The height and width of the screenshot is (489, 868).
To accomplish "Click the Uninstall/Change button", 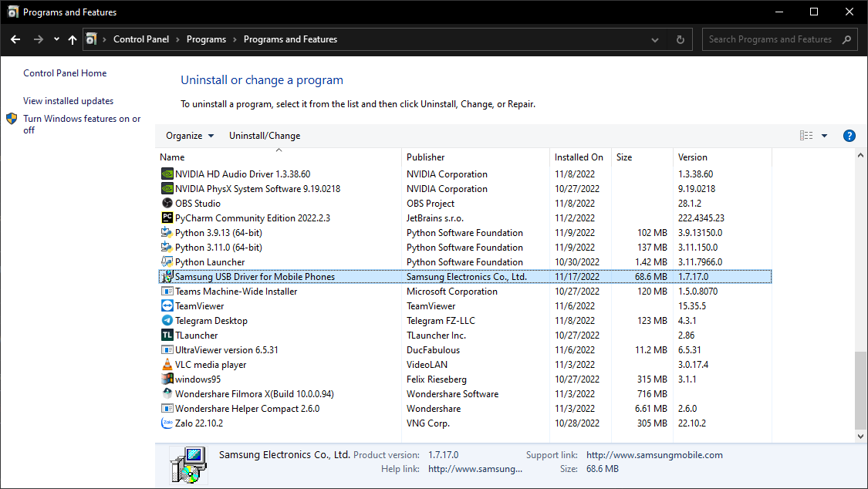I will click(265, 136).
